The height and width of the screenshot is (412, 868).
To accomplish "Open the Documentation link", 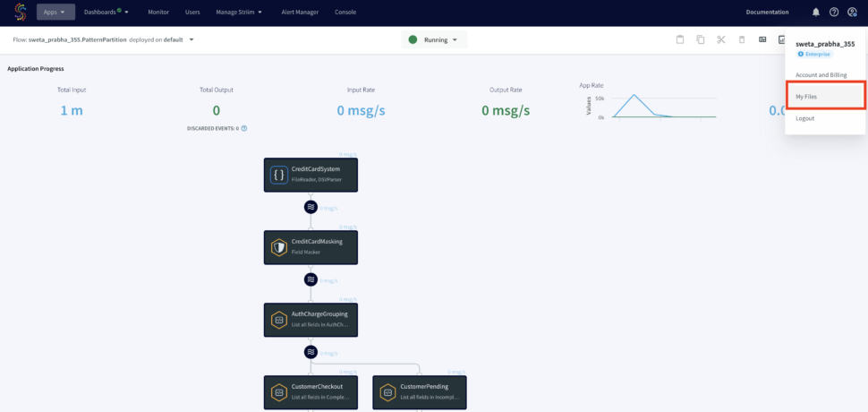I will [x=767, y=13].
